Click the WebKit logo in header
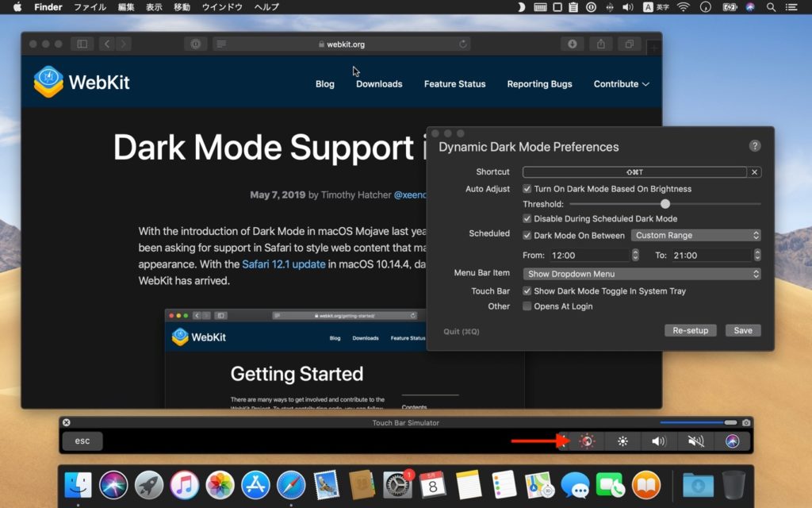 [x=82, y=82]
